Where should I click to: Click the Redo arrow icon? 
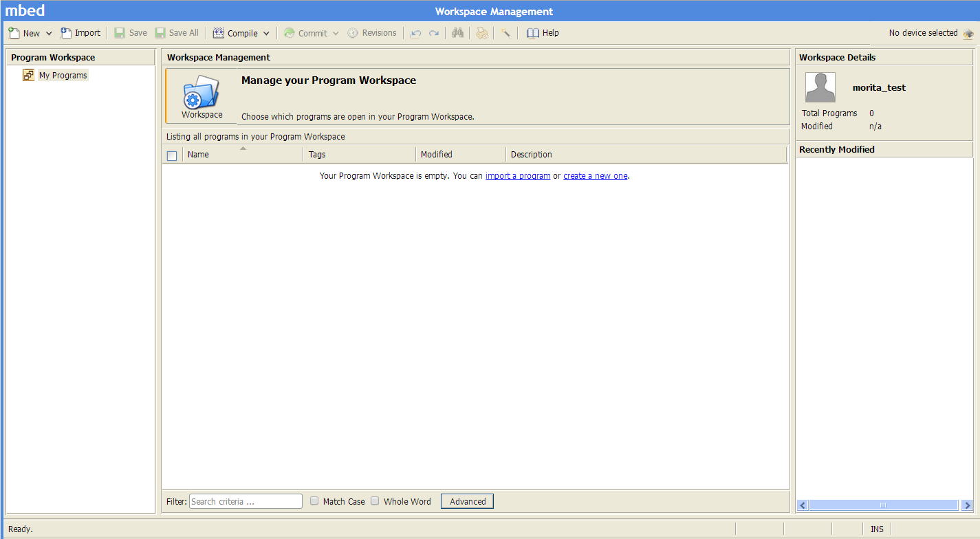(x=434, y=33)
